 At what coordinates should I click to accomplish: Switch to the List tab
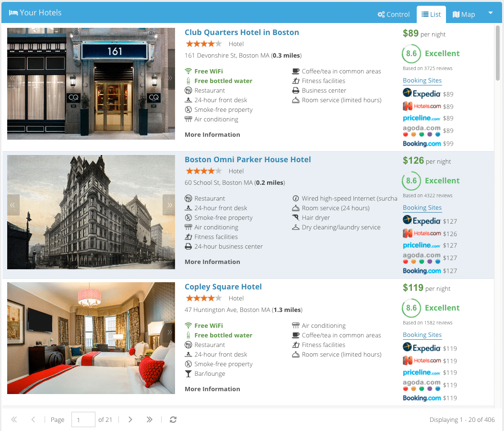431,14
